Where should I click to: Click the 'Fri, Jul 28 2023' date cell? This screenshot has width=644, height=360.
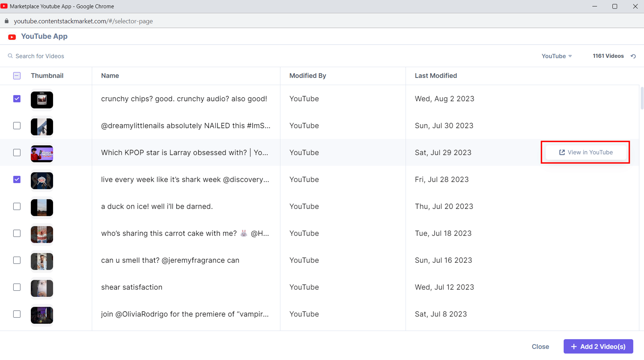(x=442, y=179)
